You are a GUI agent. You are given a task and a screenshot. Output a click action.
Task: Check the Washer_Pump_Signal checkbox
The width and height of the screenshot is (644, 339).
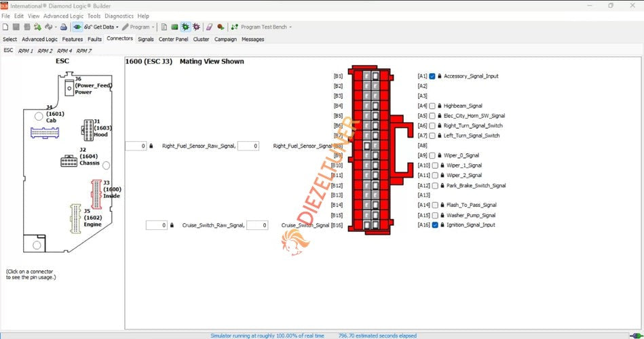[435, 216]
